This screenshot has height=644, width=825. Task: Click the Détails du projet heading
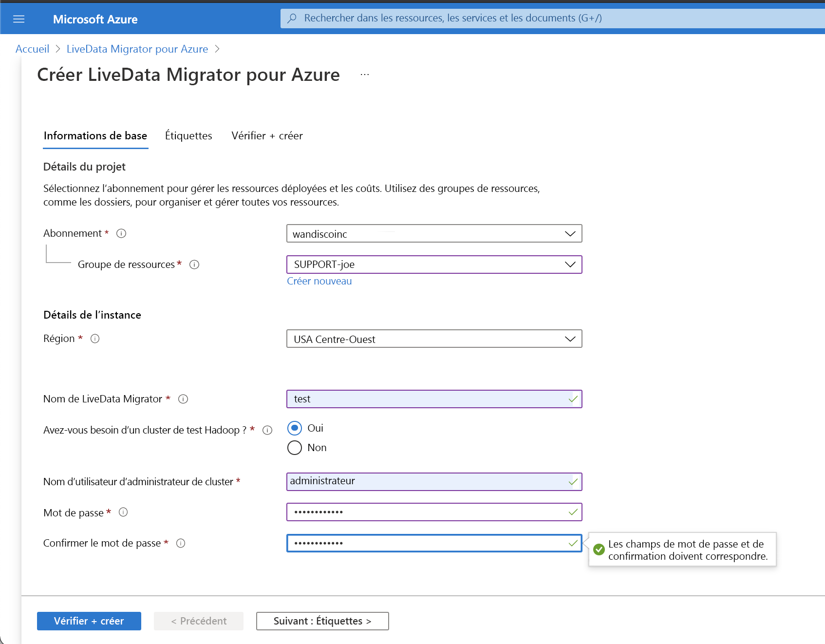84,167
